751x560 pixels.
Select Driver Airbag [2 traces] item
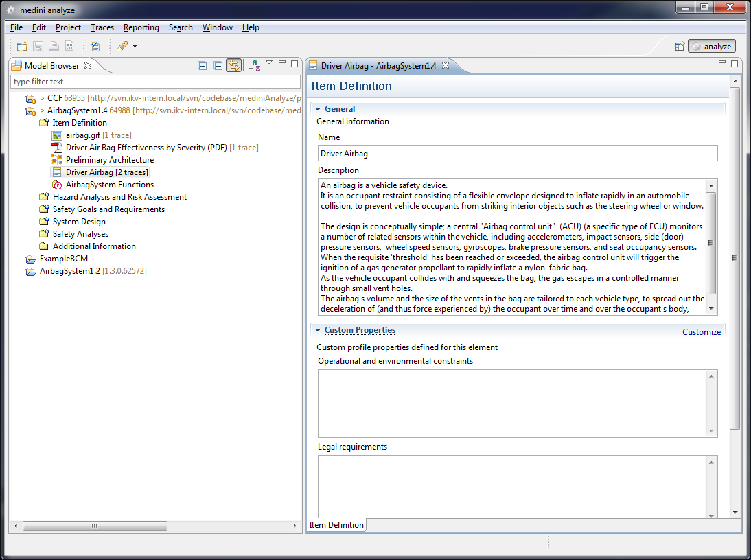[x=100, y=172]
